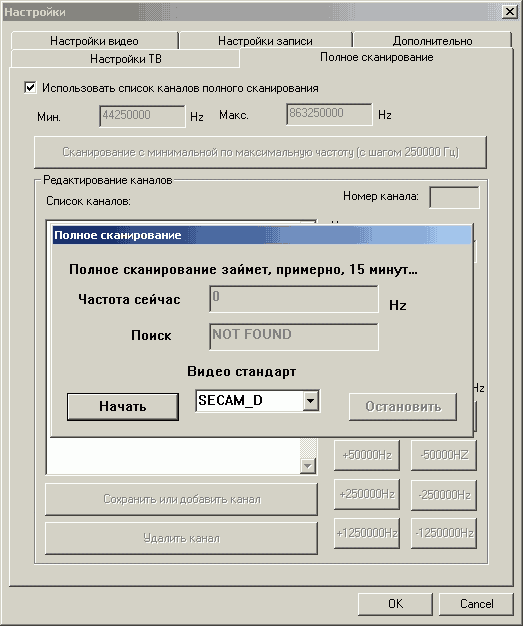This screenshot has height=626, width=523.
Task: Click the +1250000Hz step button
Action: pyautogui.click(x=367, y=533)
